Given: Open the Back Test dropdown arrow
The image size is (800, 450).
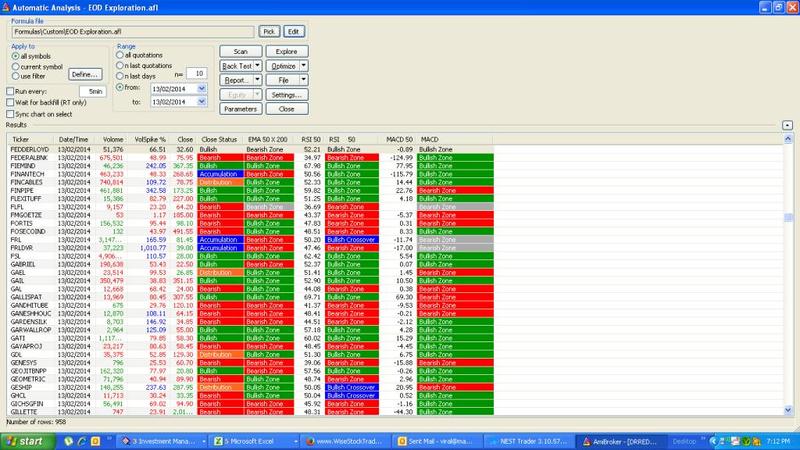Looking at the screenshot, I should (x=258, y=66).
